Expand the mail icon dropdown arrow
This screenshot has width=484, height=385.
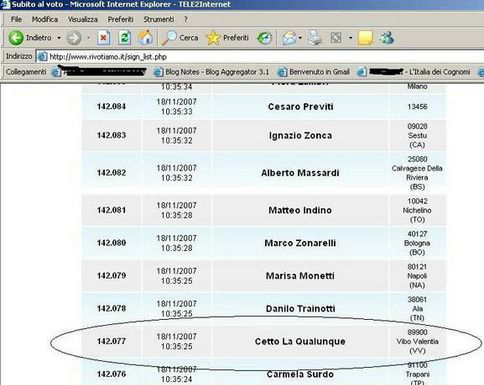click(300, 38)
